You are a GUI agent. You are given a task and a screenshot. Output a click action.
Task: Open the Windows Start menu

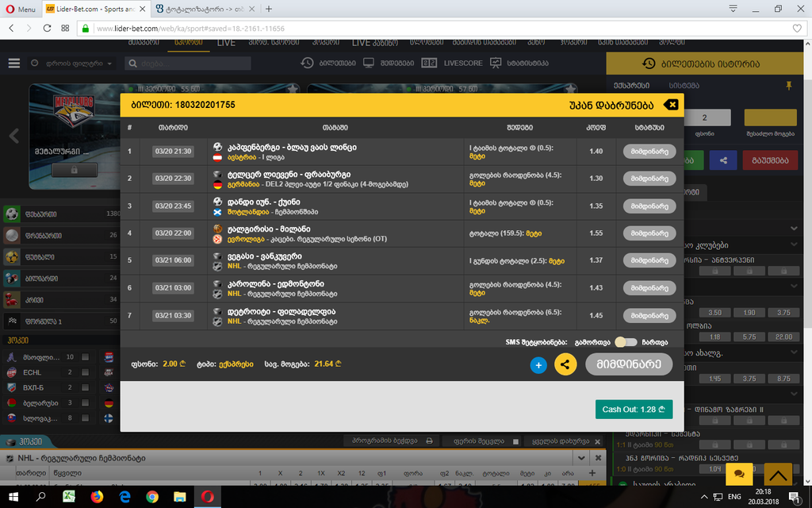pyautogui.click(x=13, y=497)
